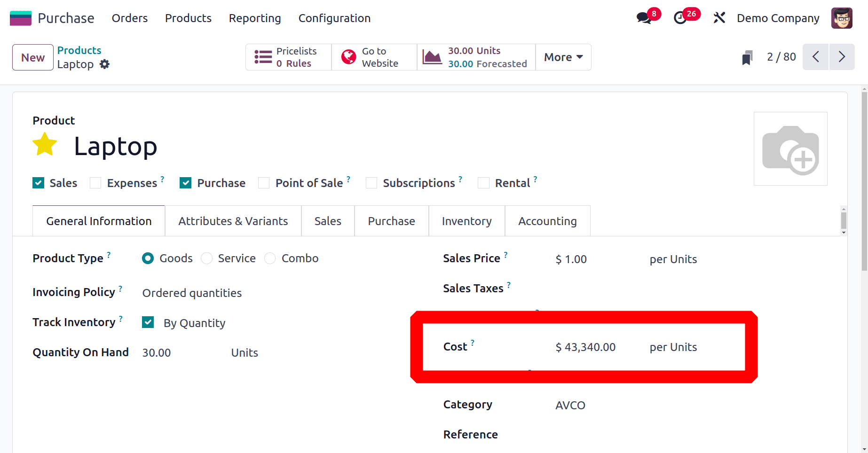
Task: Click the 2 / 80 pager counter
Action: 781,57
